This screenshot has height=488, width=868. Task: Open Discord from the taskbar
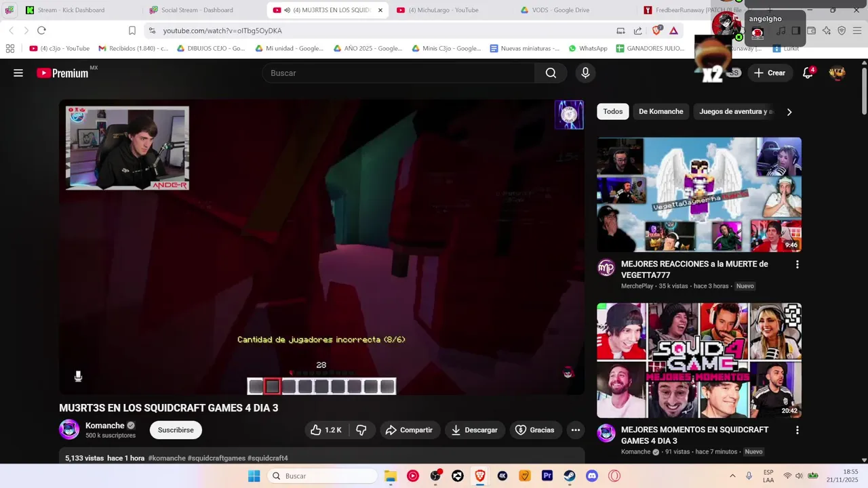point(592,476)
